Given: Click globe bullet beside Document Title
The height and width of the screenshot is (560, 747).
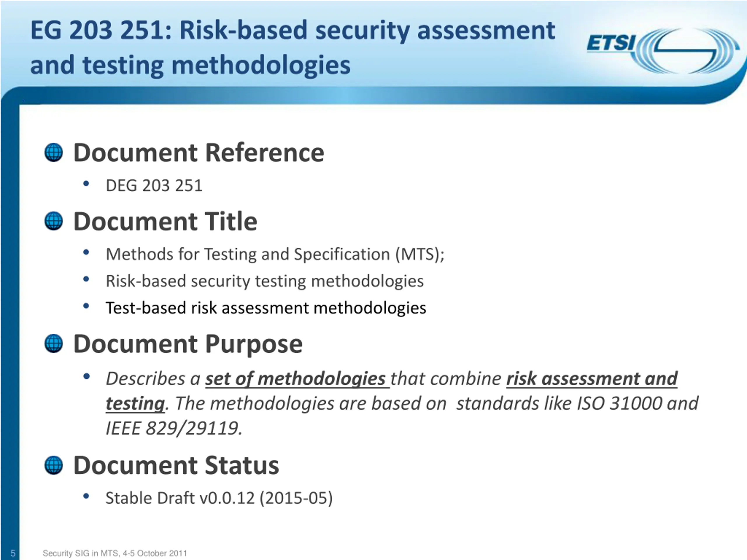Looking at the screenshot, I should tap(54, 221).
